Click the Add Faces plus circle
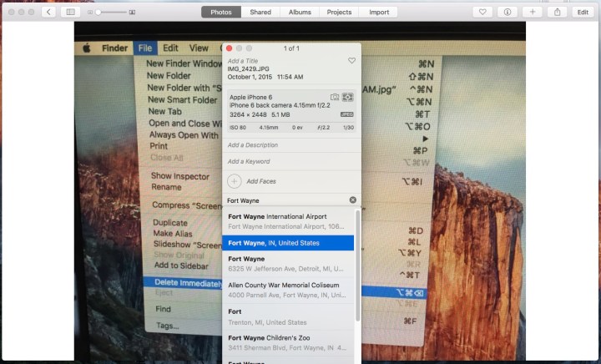 click(x=235, y=181)
